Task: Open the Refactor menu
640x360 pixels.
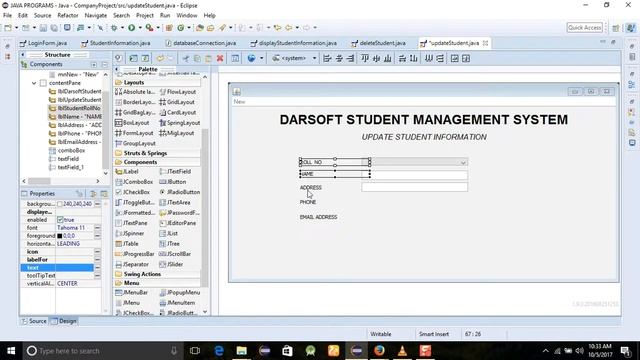Action: coord(68,16)
